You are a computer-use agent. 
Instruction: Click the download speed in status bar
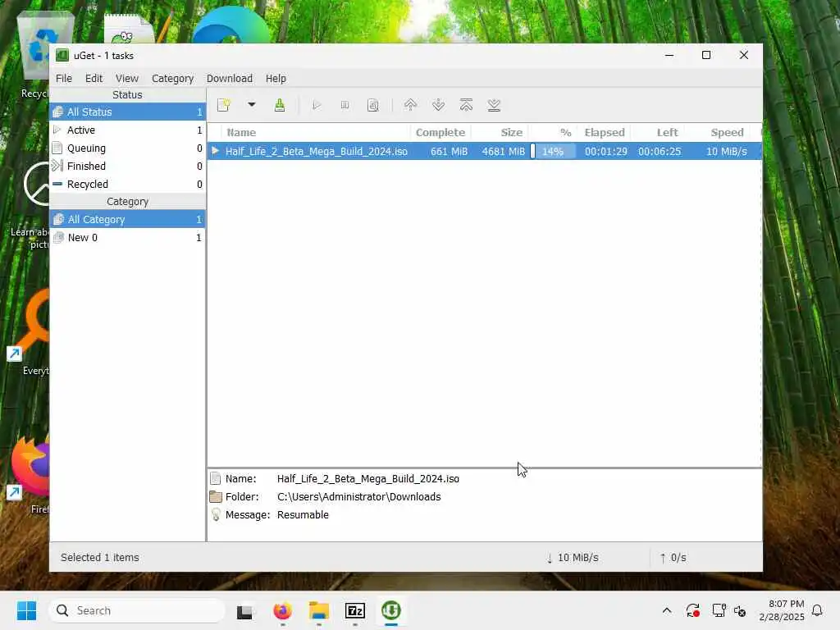click(x=572, y=558)
